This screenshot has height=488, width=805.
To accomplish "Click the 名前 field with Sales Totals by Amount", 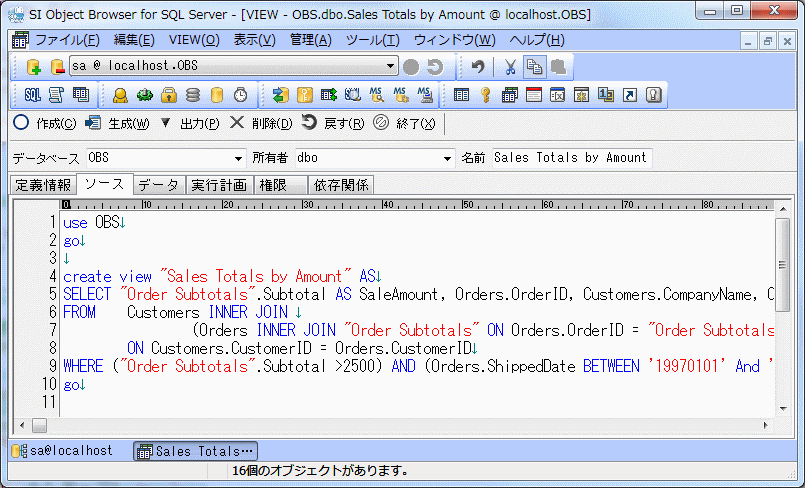I will tap(570, 158).
